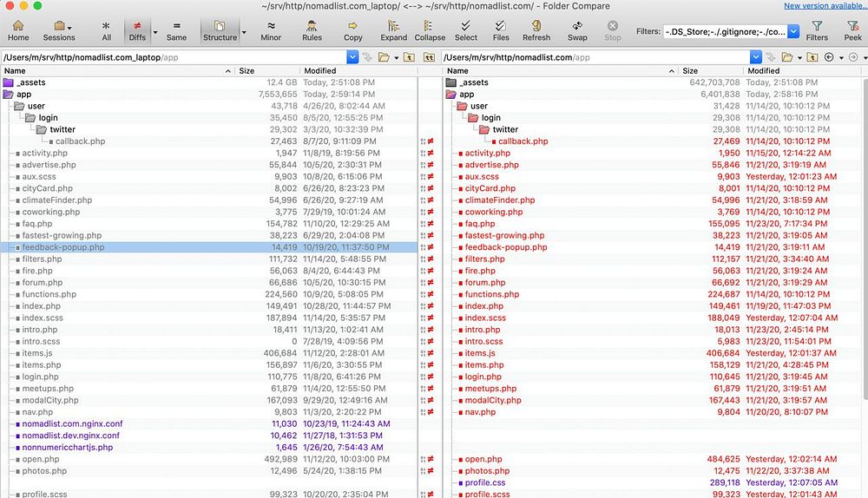Select index.php in the right pane
The height and width of the screenshot is (498, 868).
(483, 306)
